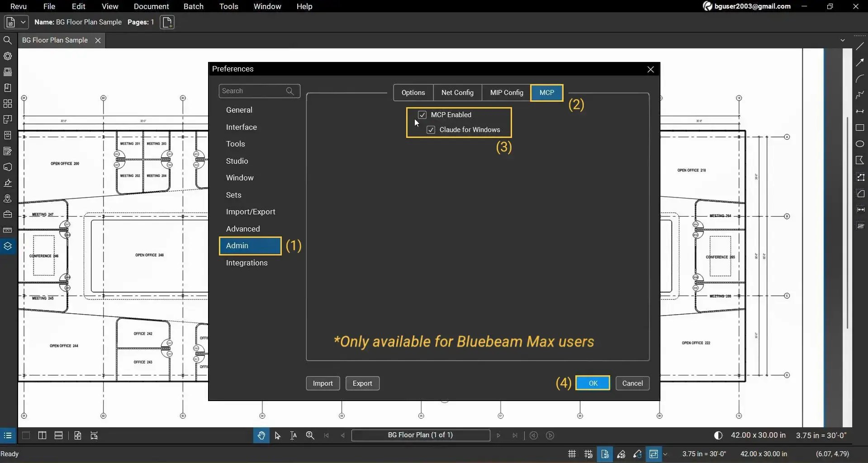Click the BG Floor Plan page number field

click(x=420, y=435)
